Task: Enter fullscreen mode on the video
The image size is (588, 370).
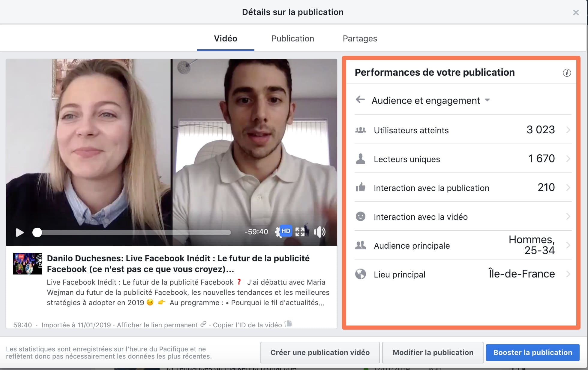Action: 300,232
